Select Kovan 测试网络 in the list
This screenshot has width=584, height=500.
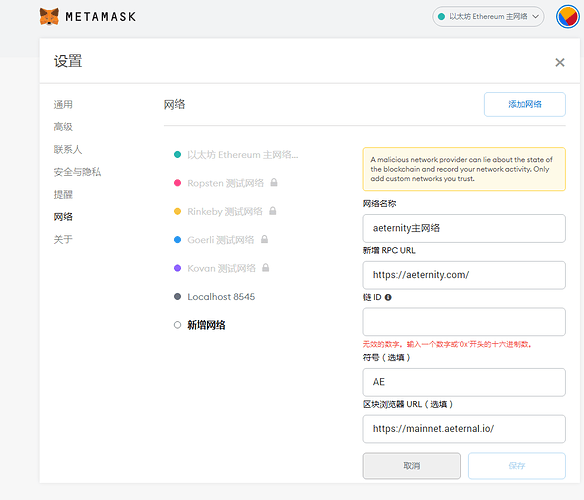pyautogui.click(x=221, y=268)
